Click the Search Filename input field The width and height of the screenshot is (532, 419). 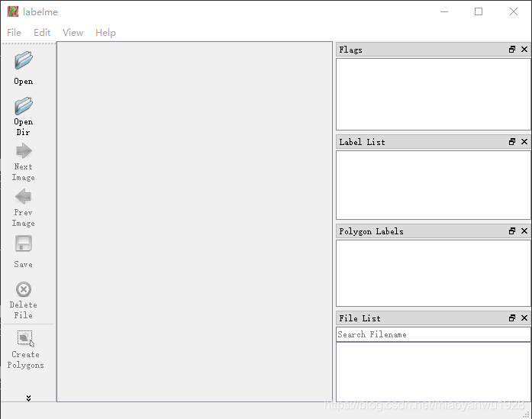[434, 334]
